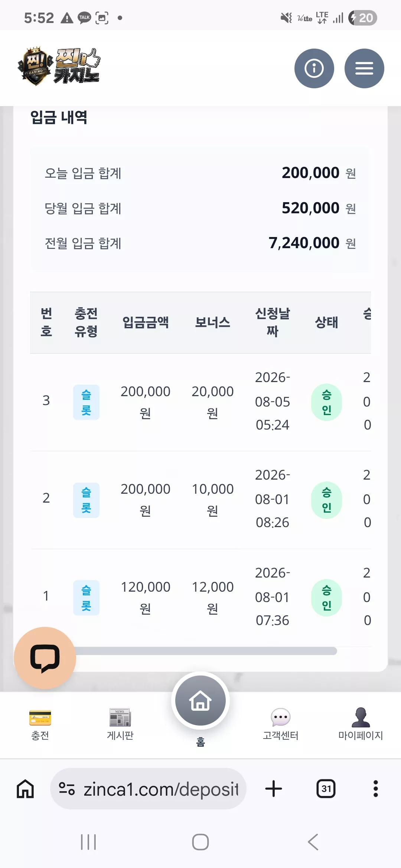Tap the site settings icon in address bar
The height and width of the screenshot is (868, 401).
coord(67,789)
